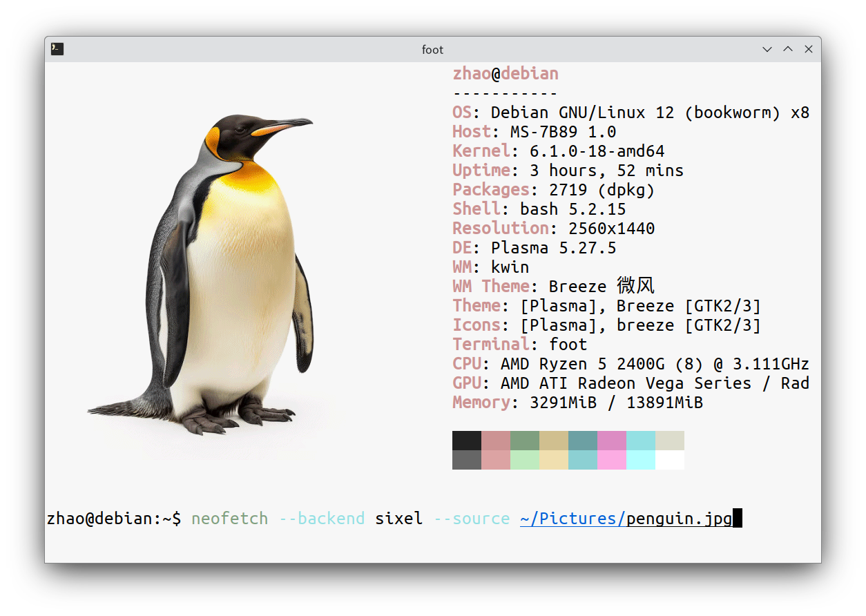Click the Terminal entry showing foot

[x=519, y=344]
